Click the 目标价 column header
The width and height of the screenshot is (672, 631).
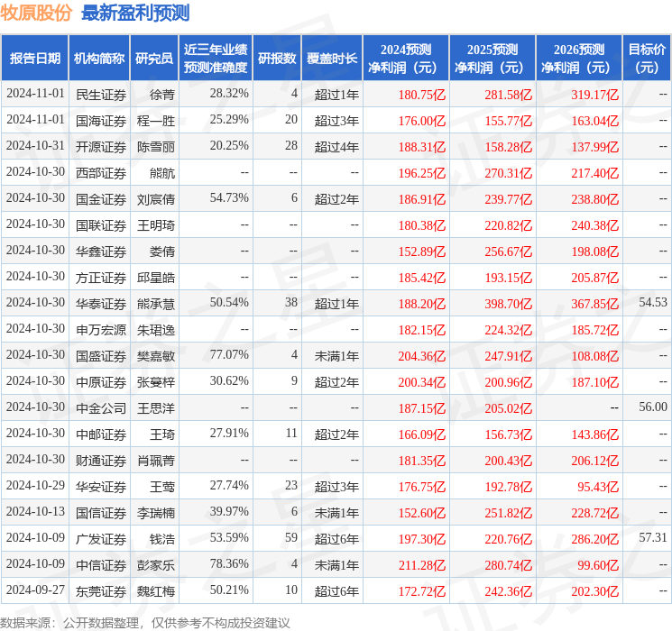tap(646, 58)
